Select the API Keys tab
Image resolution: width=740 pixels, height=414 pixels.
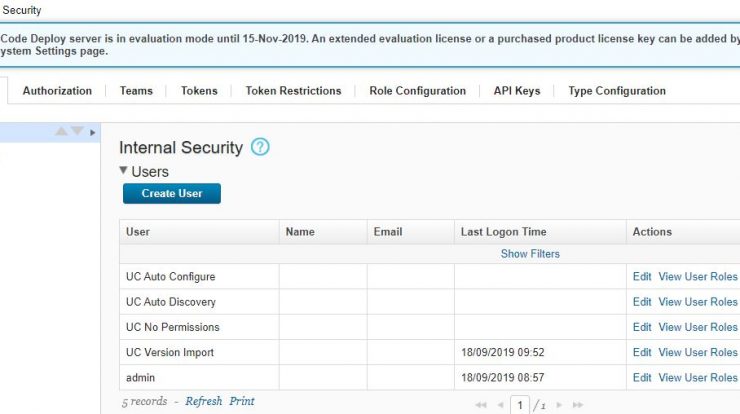point(517,91)
